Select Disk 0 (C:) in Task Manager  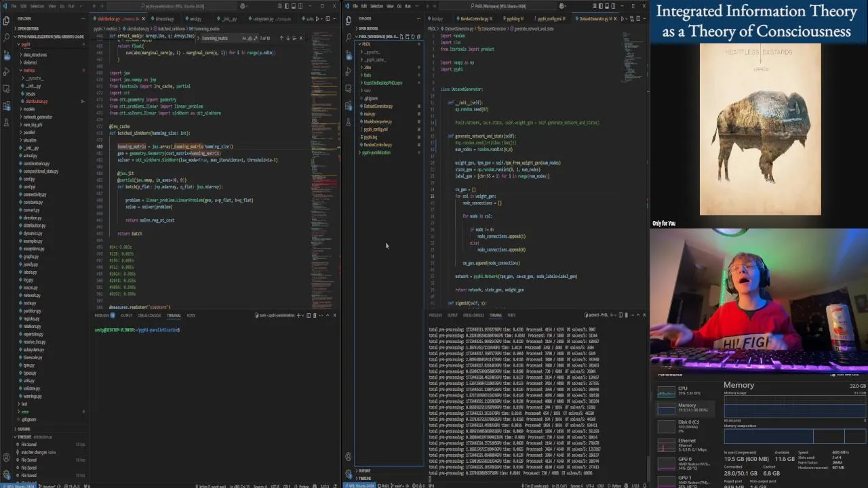[x=684, y=426]
